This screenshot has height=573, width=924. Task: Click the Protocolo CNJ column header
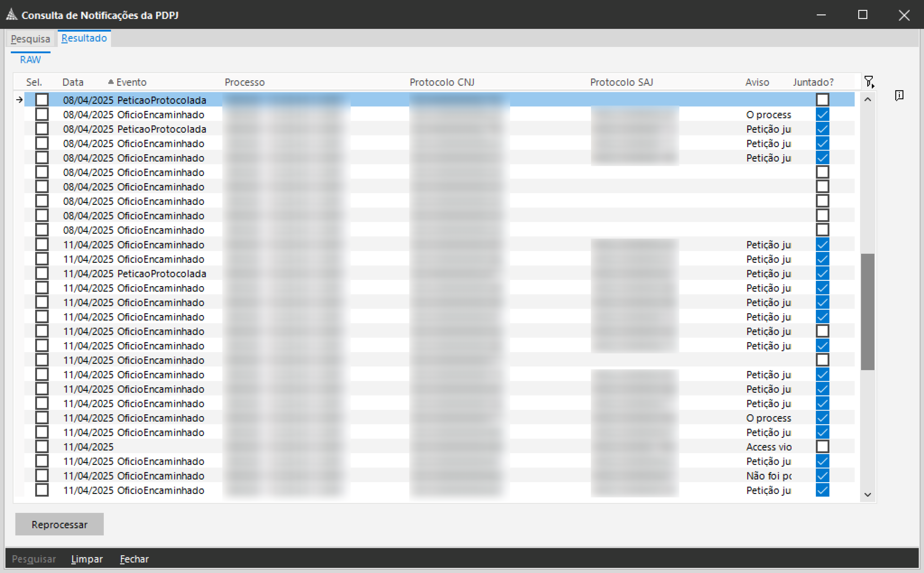click(442, 82)
